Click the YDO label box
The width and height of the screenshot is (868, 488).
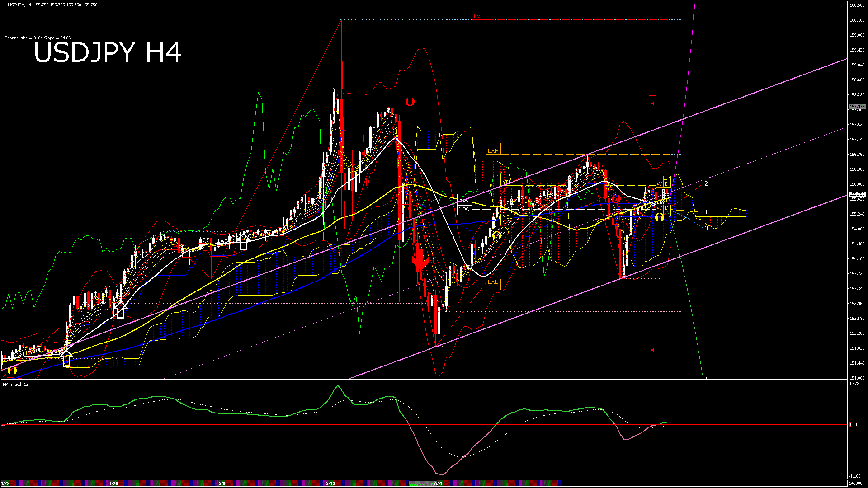click(x=464, y=209)
